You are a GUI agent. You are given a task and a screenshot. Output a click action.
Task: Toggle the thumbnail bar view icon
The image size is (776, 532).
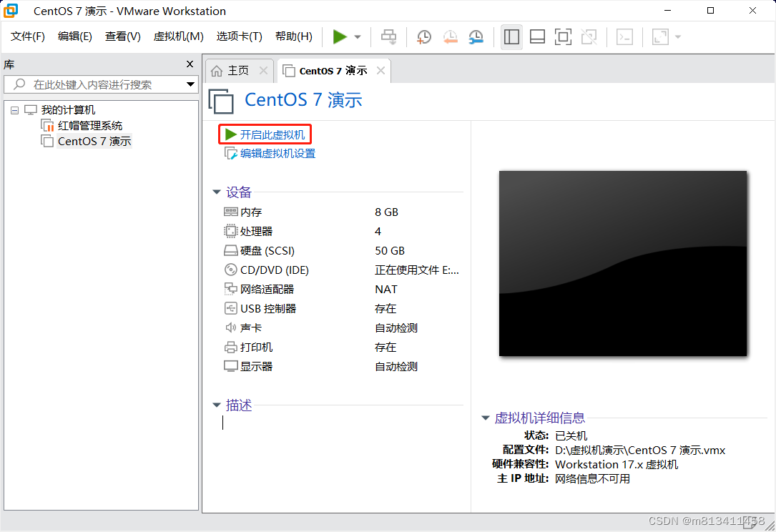click(537, 36)
